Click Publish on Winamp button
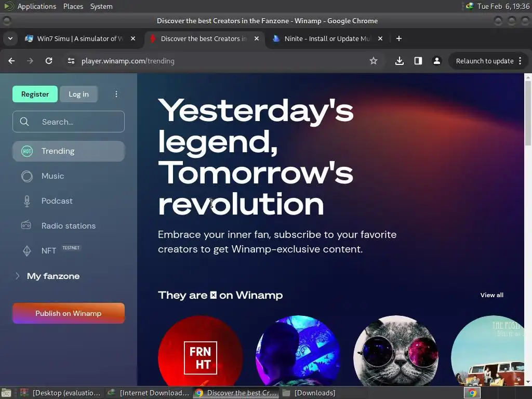Image resolution: width=532 pixels, height=399 pixels. 69,313
